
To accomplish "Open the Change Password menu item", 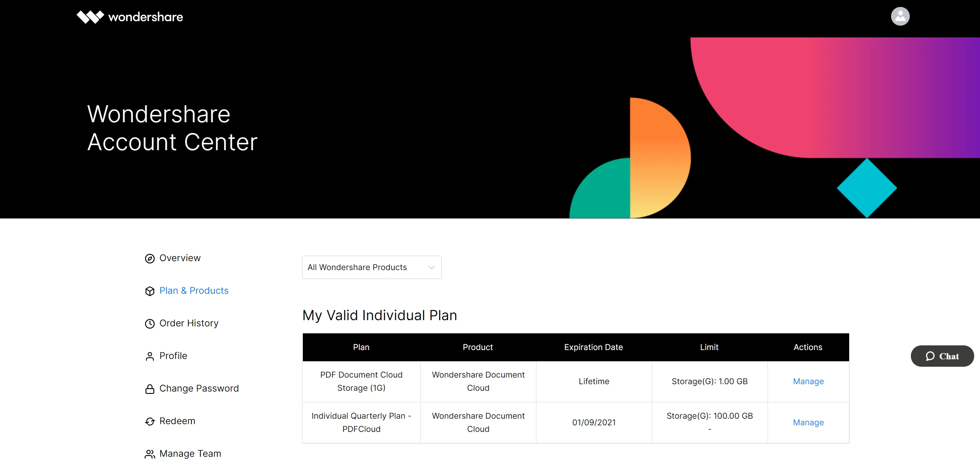I will click(199, 388).
